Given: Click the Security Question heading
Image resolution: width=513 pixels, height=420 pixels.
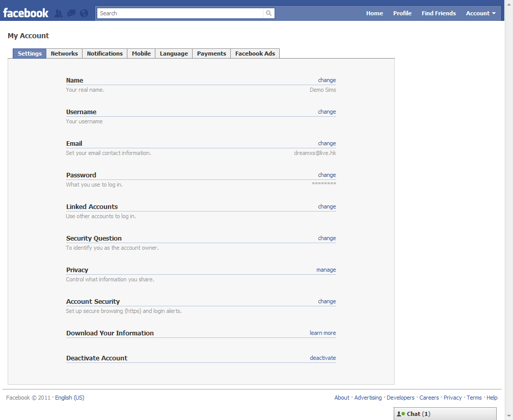Looking at the screenshot, I should (x=94, y=238).
